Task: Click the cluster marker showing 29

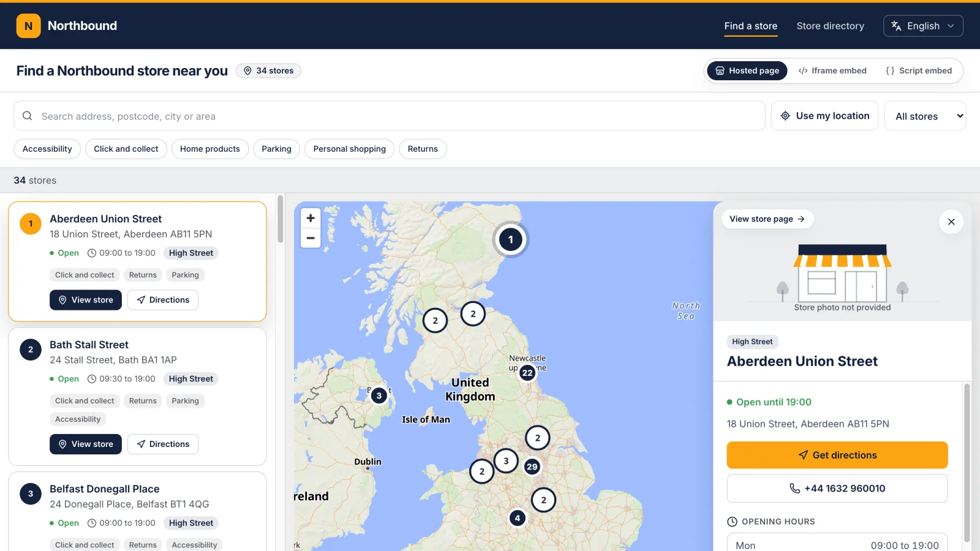Action: click(x=532, y=467)
